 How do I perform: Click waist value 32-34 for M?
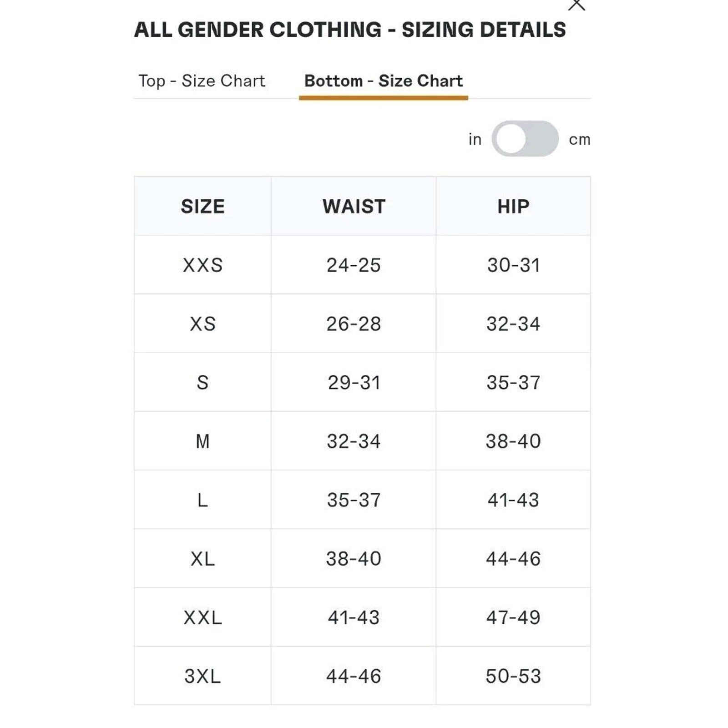[x=354, y=441]
